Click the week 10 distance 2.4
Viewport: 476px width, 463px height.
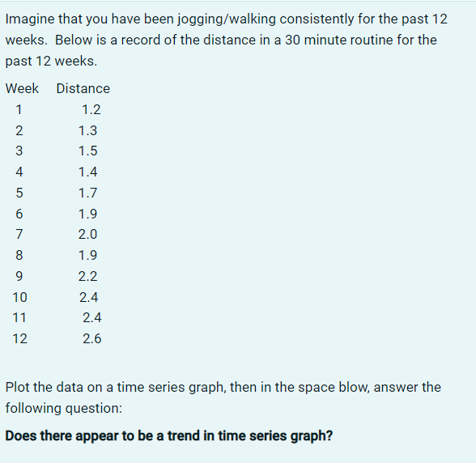[x=89, y=297]
